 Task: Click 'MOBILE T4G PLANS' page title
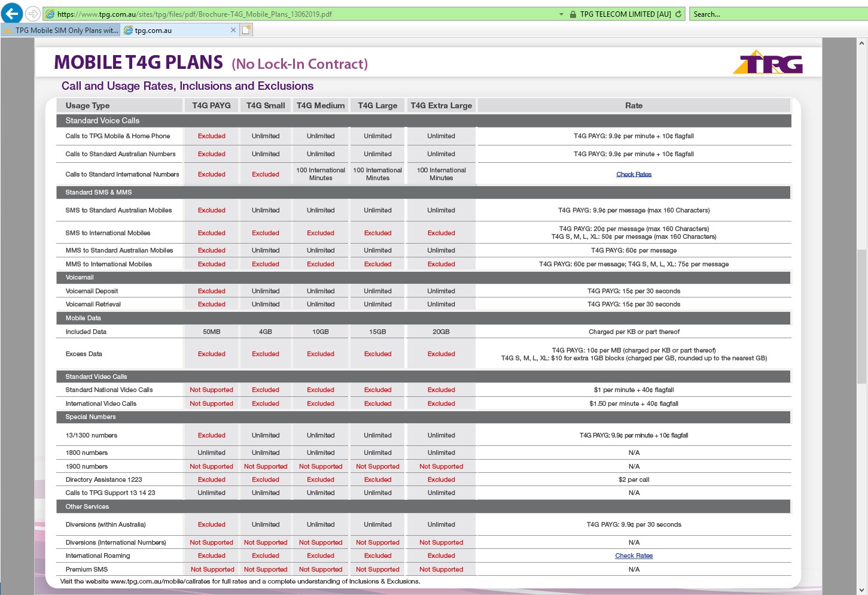[138, 62]
